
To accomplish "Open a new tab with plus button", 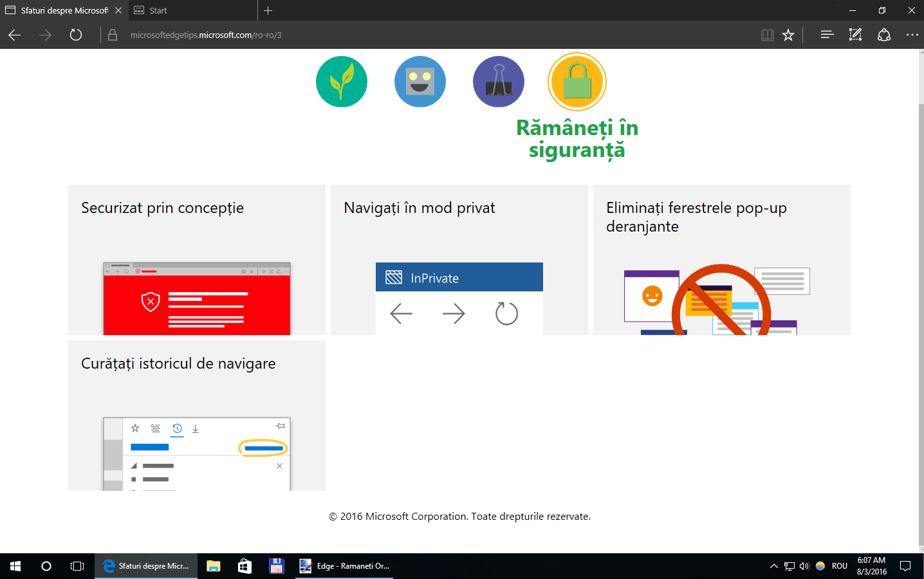I will coord(268,10).
